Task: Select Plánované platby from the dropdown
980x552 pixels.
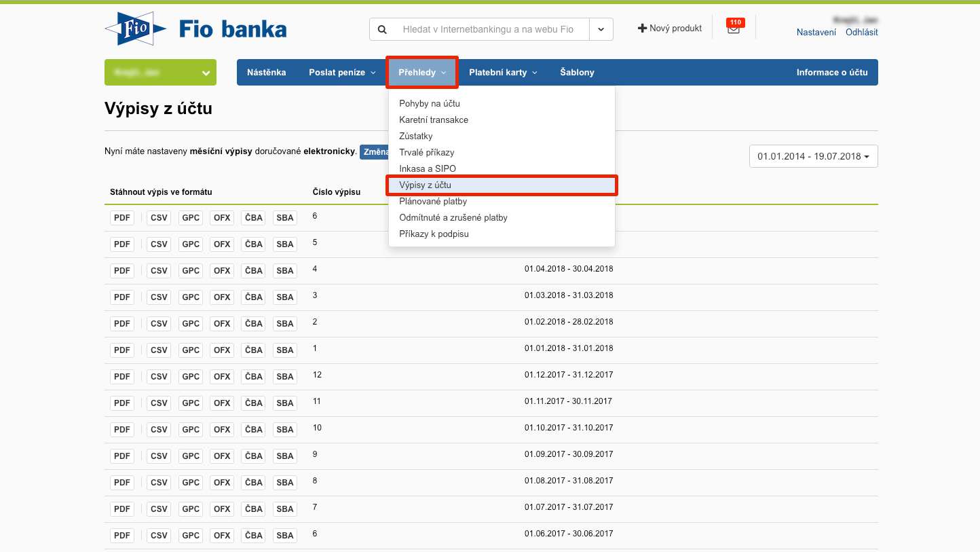Action: [433, 202]
